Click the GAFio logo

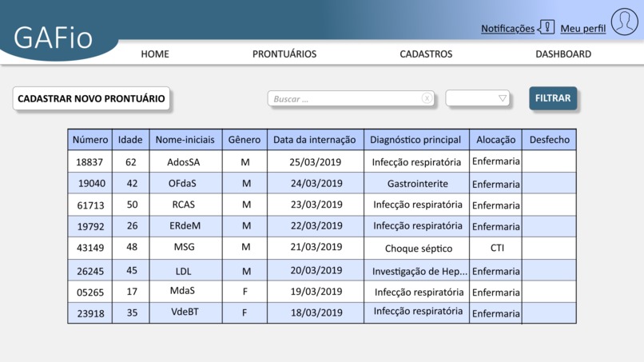tap(53, 38)
